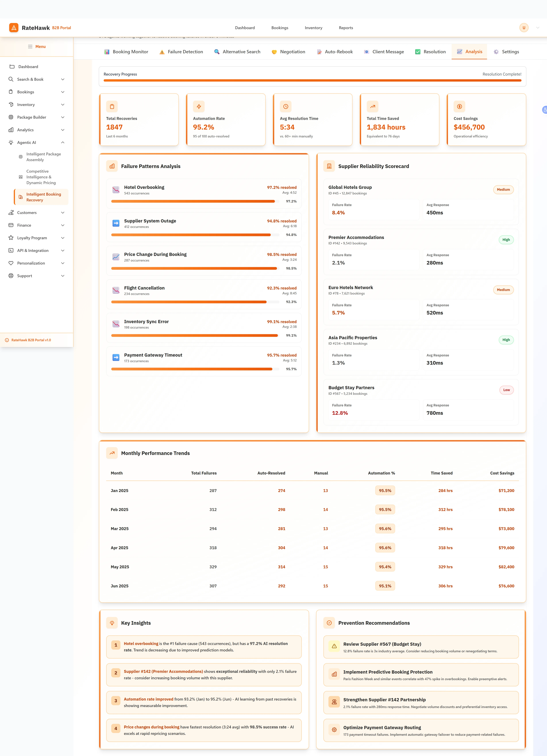Click the Key Insights lightbulb icon
Screen dimensions: 547x756
click(x=112, y=623)
